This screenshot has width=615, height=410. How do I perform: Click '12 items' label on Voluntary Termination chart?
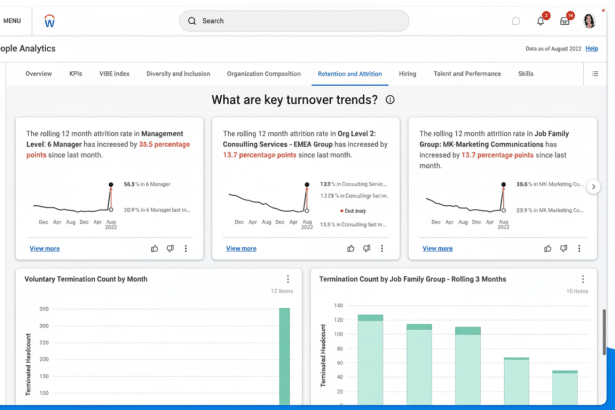[282, 291]
